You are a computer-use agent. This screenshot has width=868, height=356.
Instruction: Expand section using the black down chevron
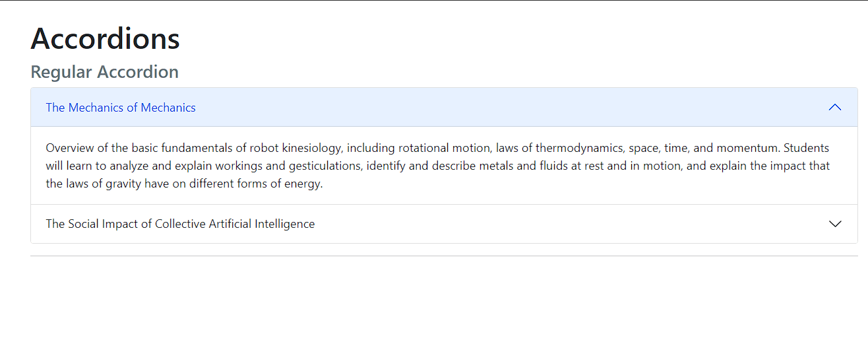coord(835,224)
